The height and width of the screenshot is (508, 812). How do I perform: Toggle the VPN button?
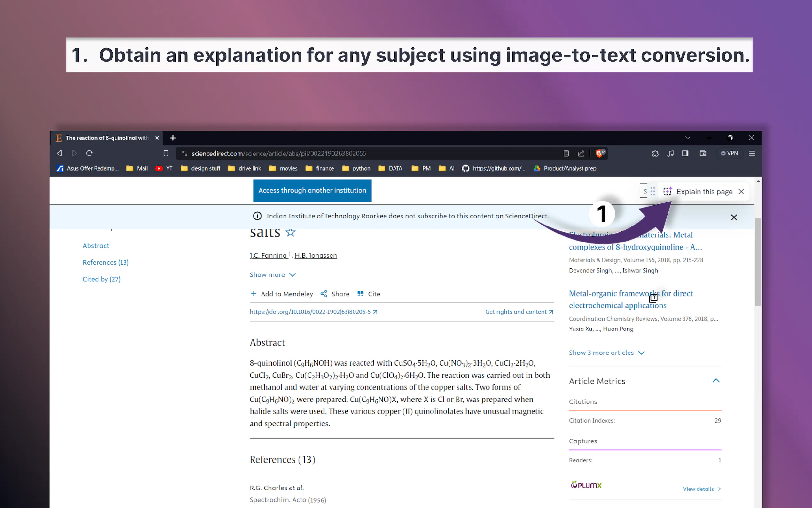pyautogui.click(x=730, y=153)
